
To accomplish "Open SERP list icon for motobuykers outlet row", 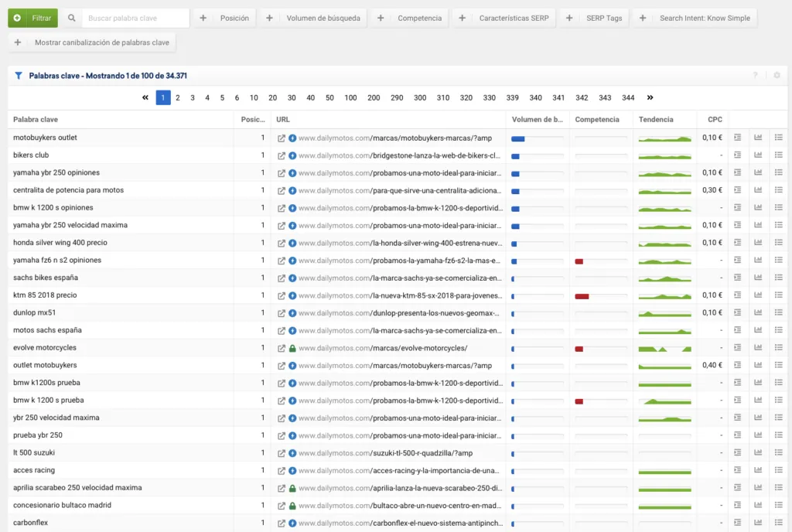I will (737, 138).
